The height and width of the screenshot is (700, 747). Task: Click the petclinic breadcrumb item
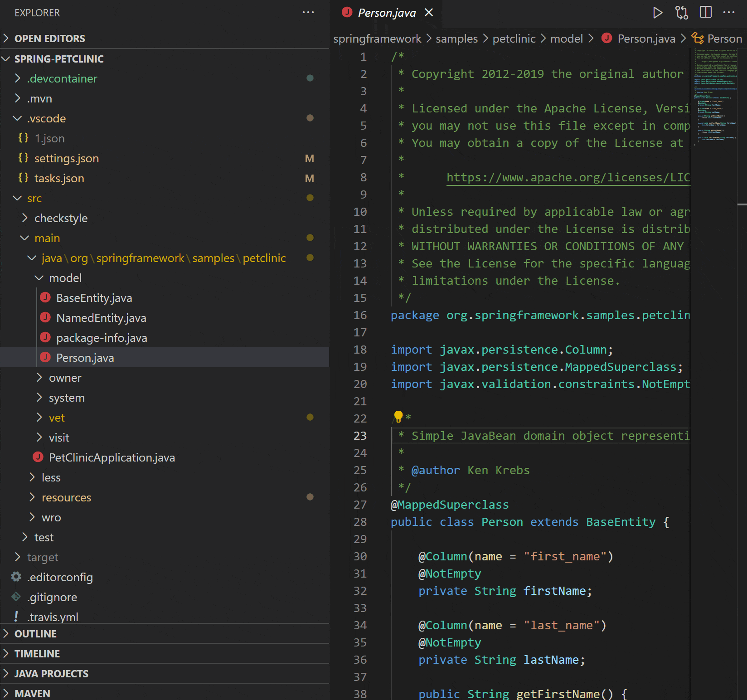tap(514, 39)
